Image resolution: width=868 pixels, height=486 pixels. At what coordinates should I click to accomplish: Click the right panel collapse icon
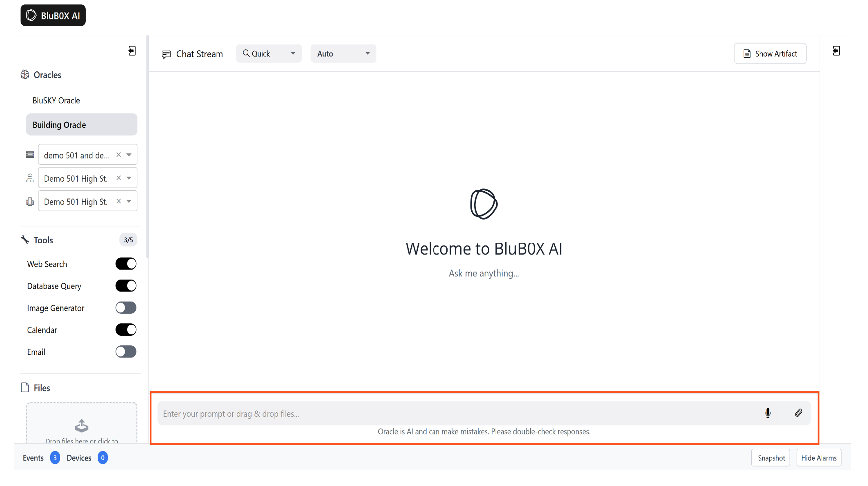click(836, 51)
